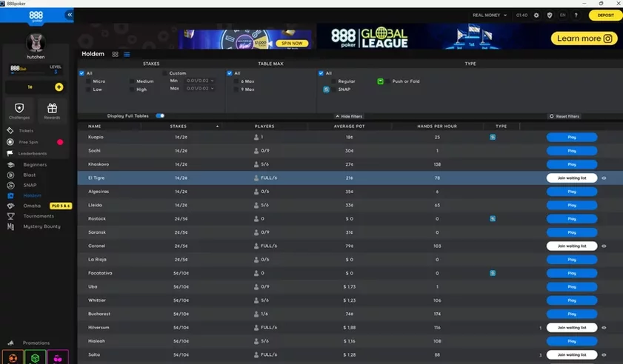Collapse the sidebar with the double-chevron icon
Screen dimensions: 623x364
coord(70,15)
